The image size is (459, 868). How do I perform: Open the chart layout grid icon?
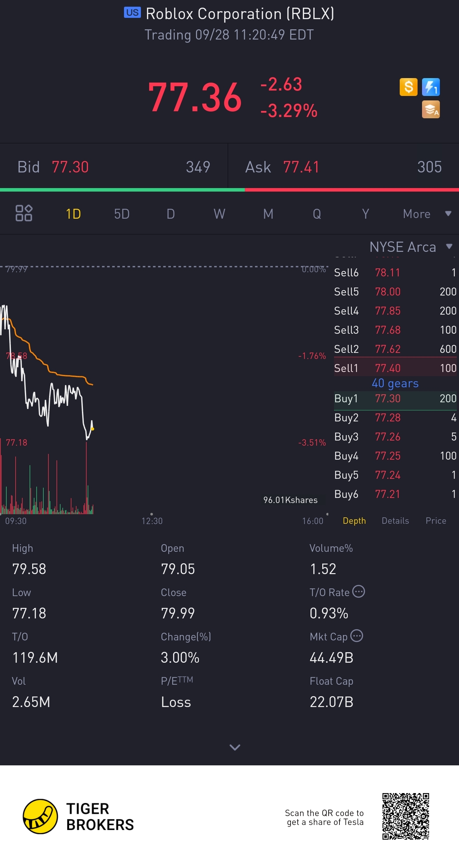[x=24, y=213]
